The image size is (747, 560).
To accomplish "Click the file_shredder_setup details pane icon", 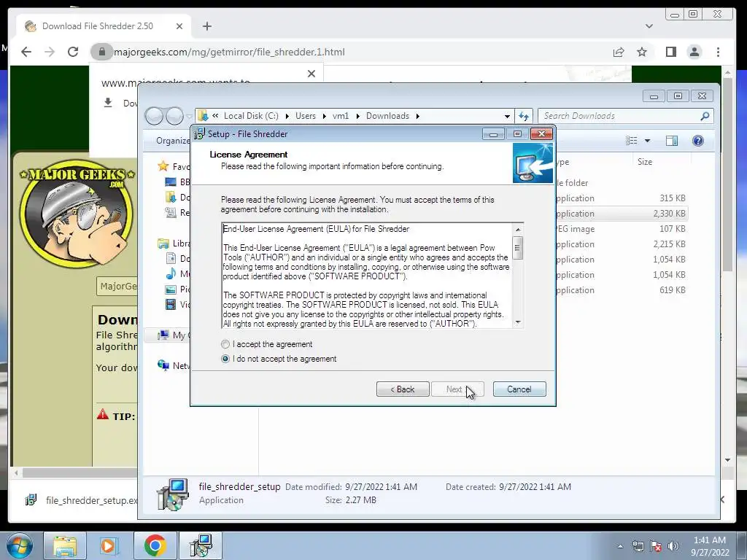I will coord(172,494).
